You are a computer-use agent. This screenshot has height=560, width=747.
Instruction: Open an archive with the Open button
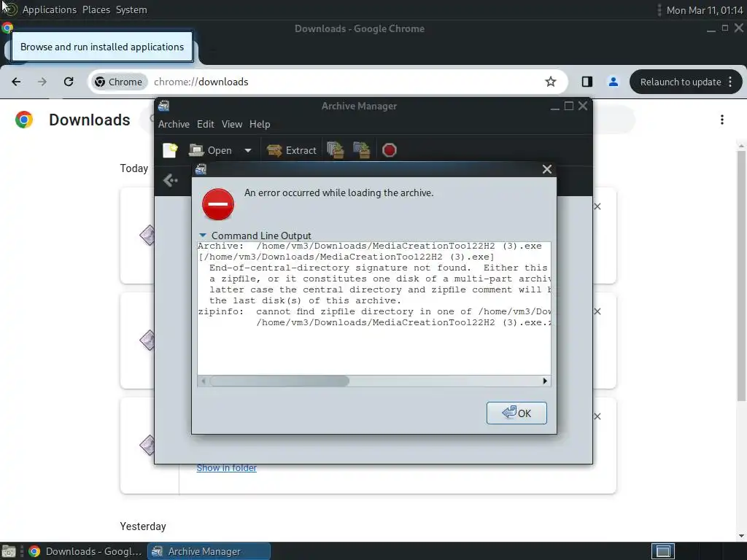(211, 150)
